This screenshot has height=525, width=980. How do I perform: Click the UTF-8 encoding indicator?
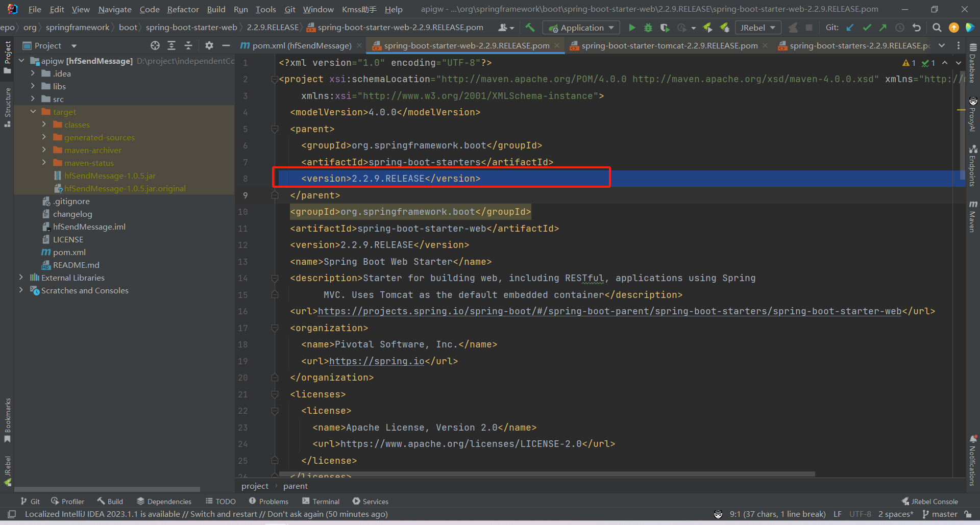coord(860,514)
